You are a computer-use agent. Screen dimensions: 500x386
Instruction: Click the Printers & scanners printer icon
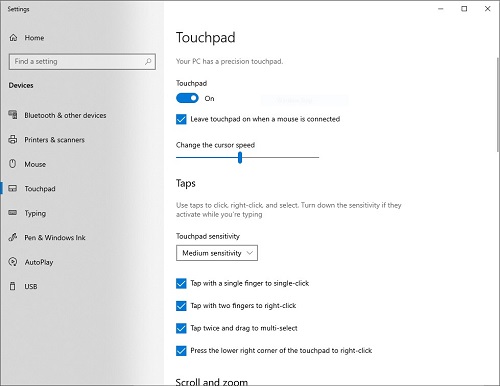[x=13, y=139]
